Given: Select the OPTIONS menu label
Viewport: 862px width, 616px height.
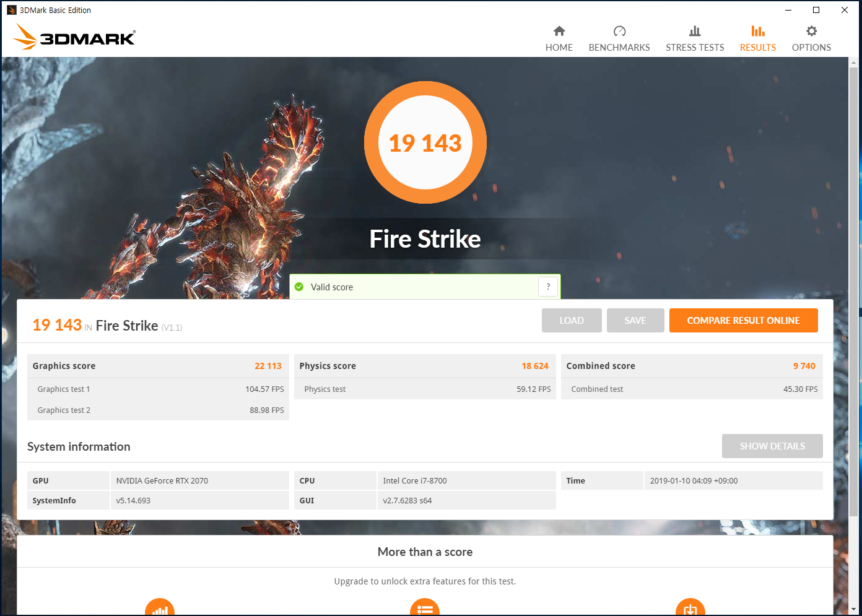Looking at the screenshot, I should tap(811, 48).
